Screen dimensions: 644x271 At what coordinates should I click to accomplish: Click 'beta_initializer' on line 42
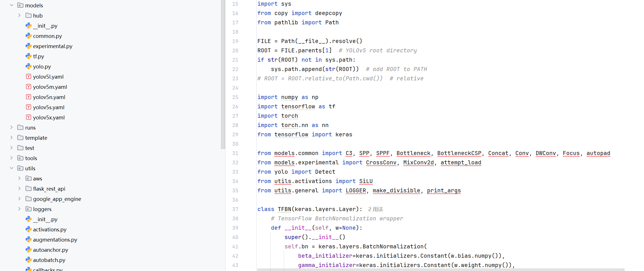tap(325, 256)
